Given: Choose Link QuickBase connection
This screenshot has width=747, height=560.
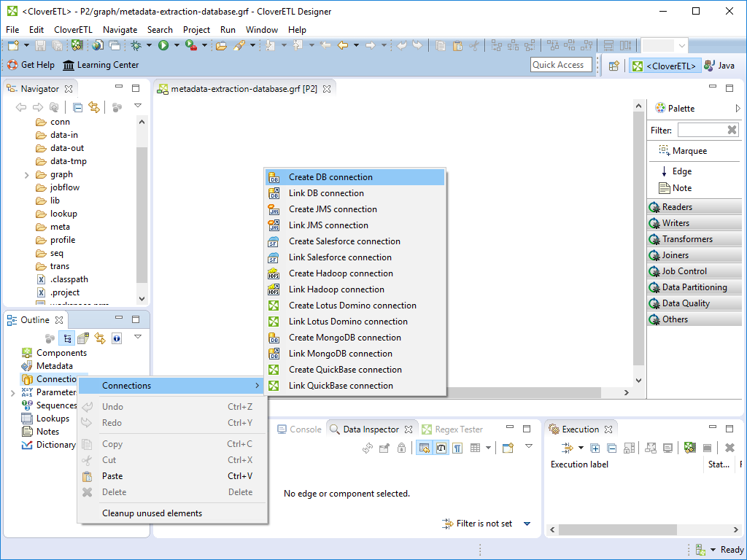Looking at the screenshot, I should click(x=355, y=386).
